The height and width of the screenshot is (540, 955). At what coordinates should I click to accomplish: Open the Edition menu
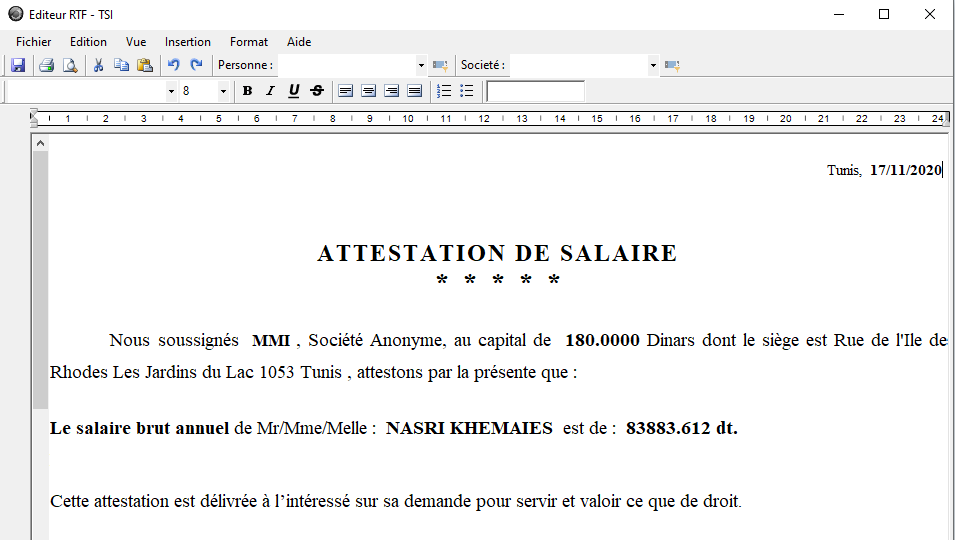(88, 42)
